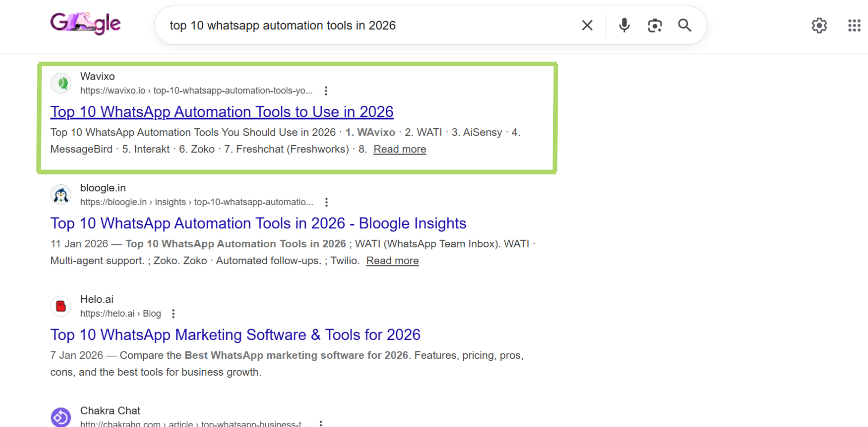Click the Chakra Chat favicon
This screenshot has width=868, height=427.
pos(61,417)
